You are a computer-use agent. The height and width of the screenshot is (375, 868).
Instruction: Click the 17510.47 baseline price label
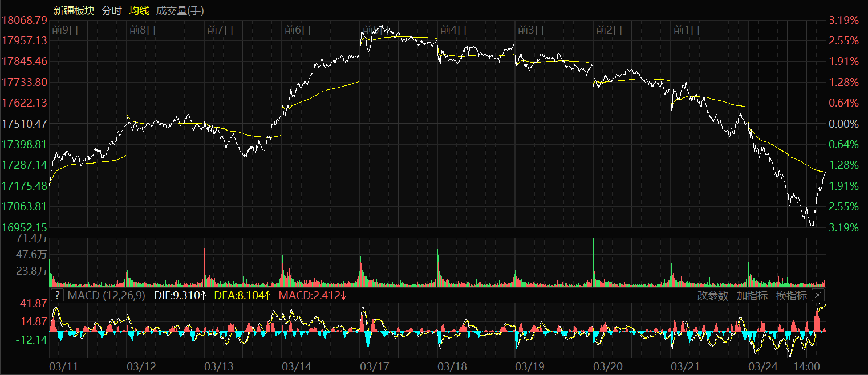pyautogui.click(x=25, y=123)
